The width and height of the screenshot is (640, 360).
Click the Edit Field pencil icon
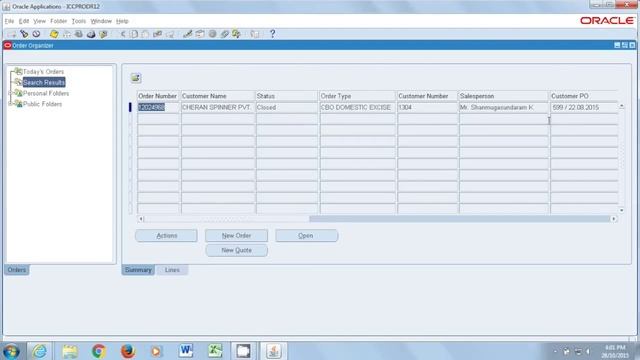tap(188, 34)
